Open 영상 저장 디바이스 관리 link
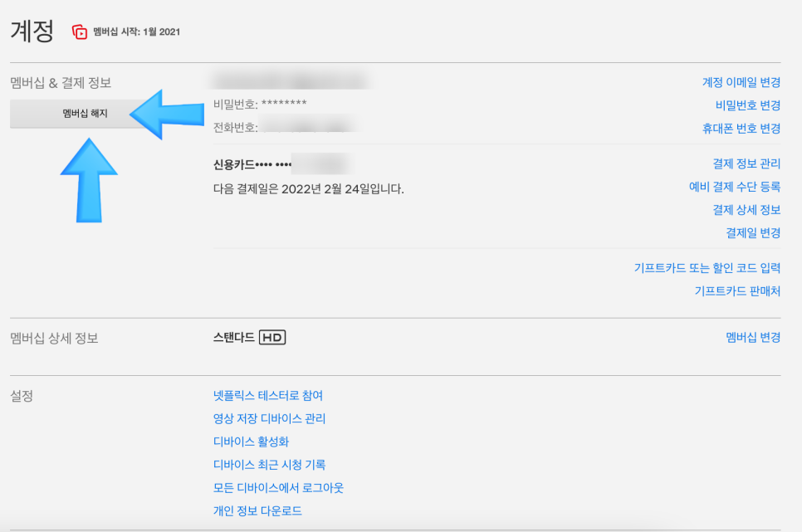The height and width of the screenshot is (532, 802). [x=269, y=418]
